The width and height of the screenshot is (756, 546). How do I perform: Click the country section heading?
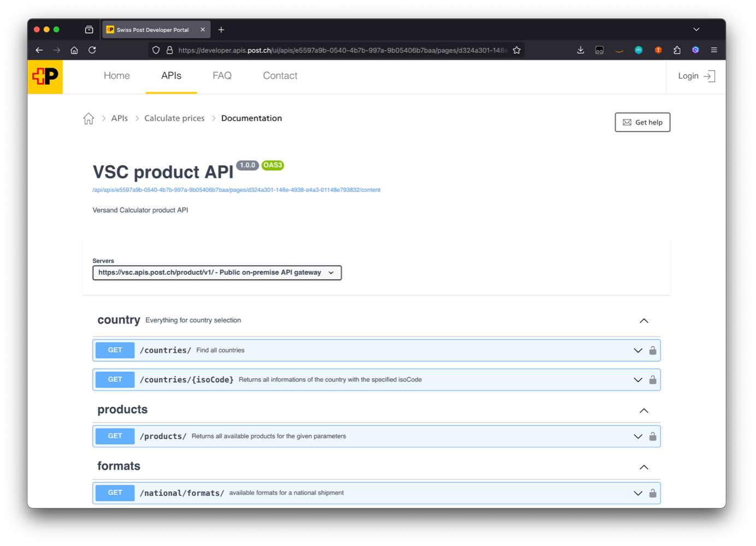coord(119,320)
